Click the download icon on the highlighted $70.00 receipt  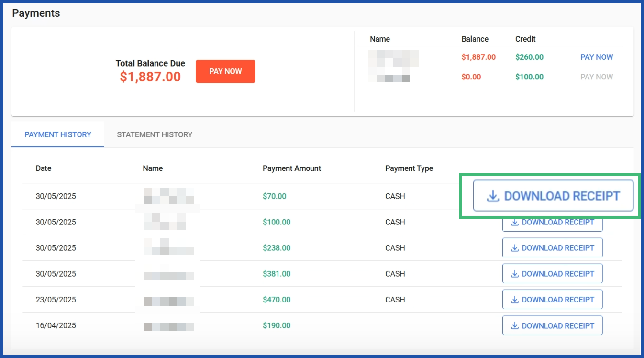click(x=491, y=196)
